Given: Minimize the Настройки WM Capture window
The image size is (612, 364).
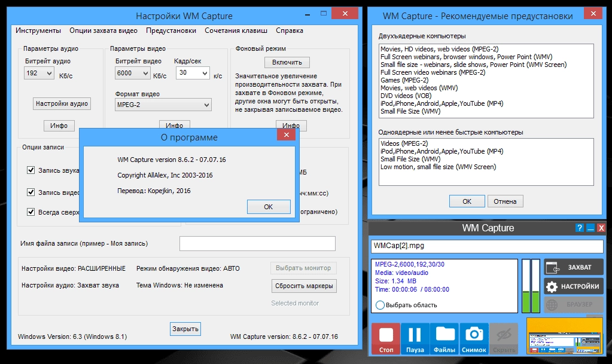Looking at the screenshot, I should 307,14.
